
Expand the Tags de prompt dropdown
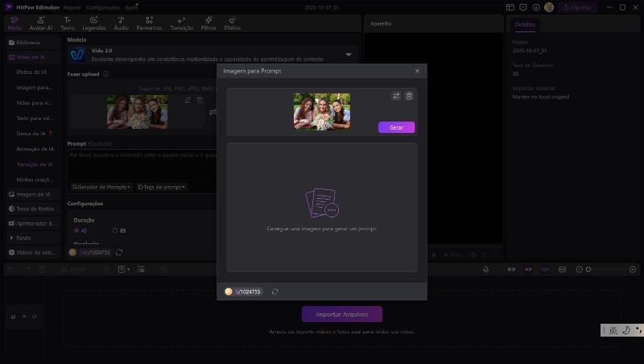tap(162, 187)
